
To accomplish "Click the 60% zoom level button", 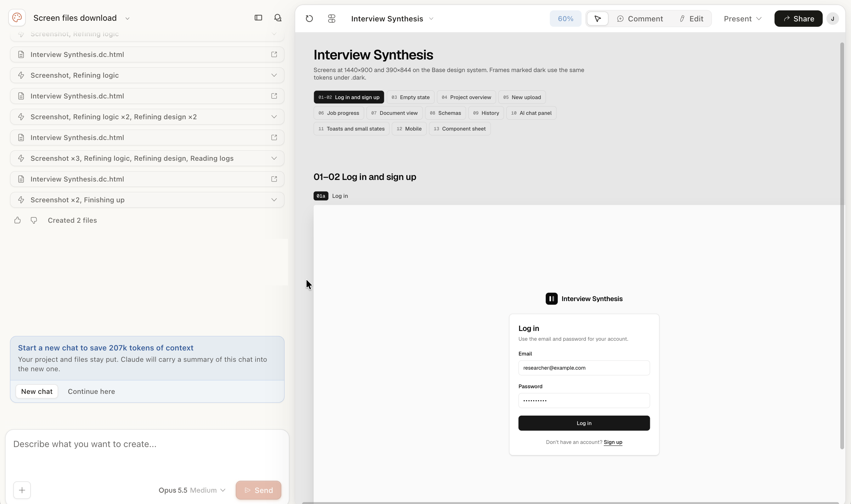I will [565, 19].
